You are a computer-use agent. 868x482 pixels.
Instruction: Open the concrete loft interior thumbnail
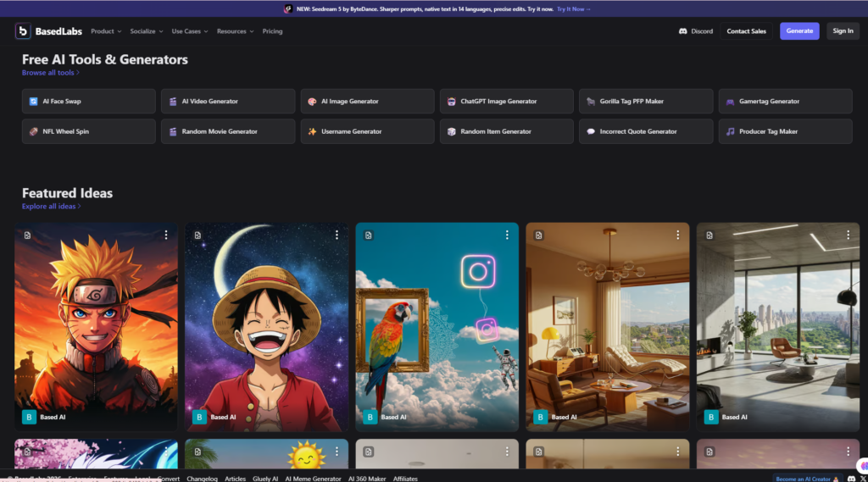pyautogui.click(x=778, y=327)
